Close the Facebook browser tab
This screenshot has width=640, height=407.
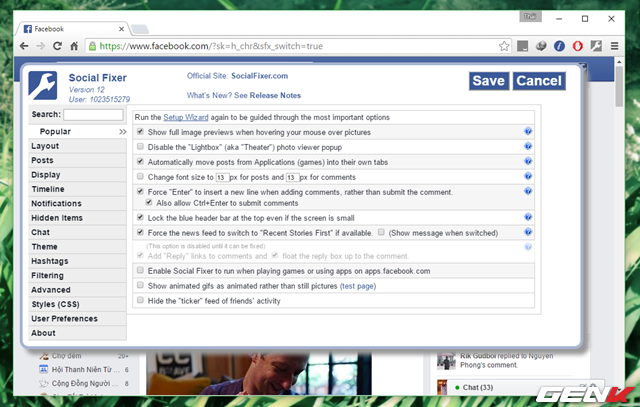(x=121, y=29)
